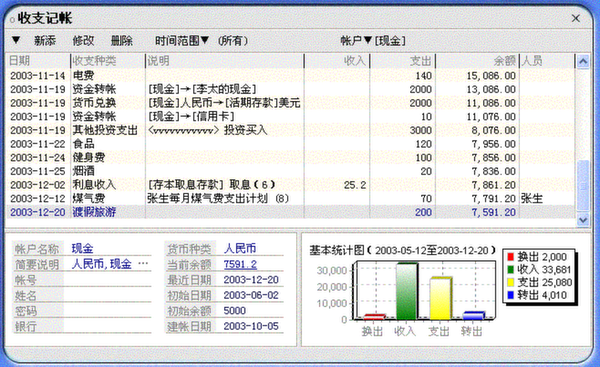This screenshot has height=367, width=600.
Task: Select the 2003-11-14 电费 row
Action: (x=291, y=75)
